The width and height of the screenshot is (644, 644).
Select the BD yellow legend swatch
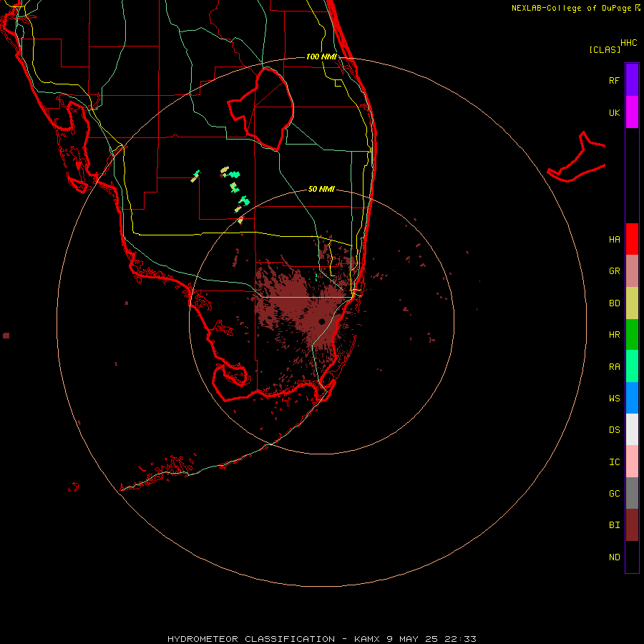(x=632, y=303)
